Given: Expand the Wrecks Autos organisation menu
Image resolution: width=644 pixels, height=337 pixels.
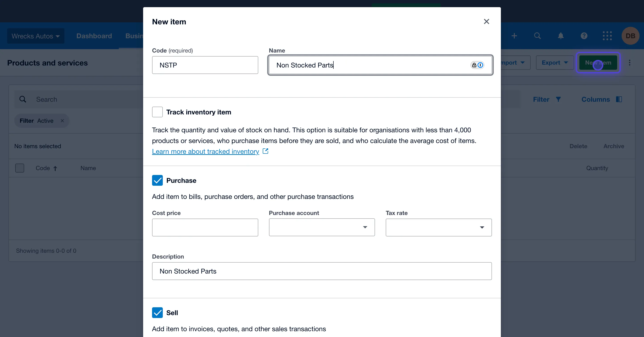Looking at the screenshot, I should [36, 36].
